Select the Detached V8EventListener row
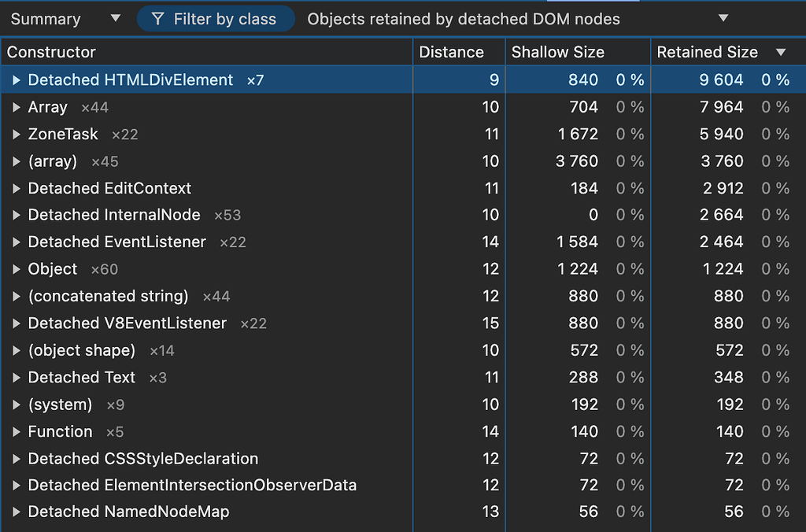 (x=127, y=323)
